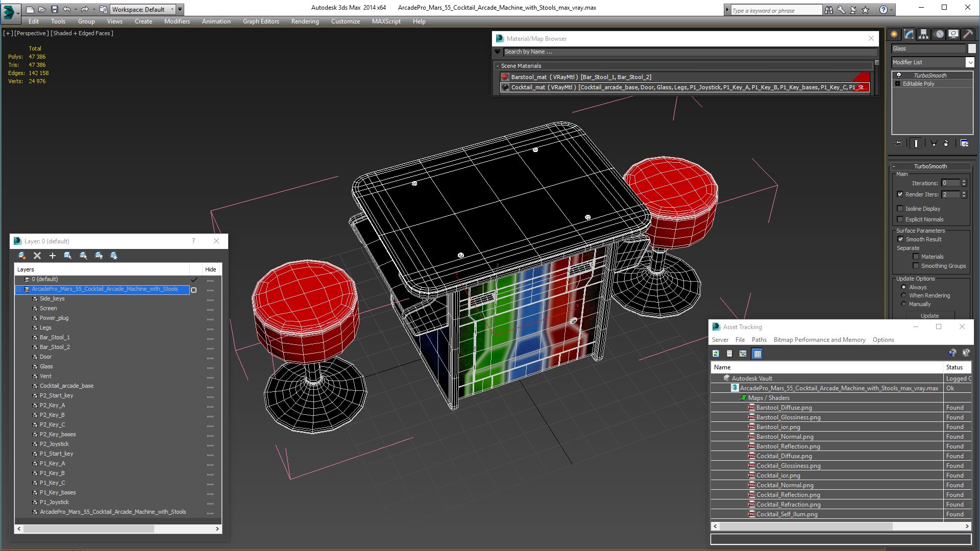This screenshot has width=980, height=551.
Task: Switch to the Modify command panel tab
Action: pyautogui.click(x=909, y=34)
